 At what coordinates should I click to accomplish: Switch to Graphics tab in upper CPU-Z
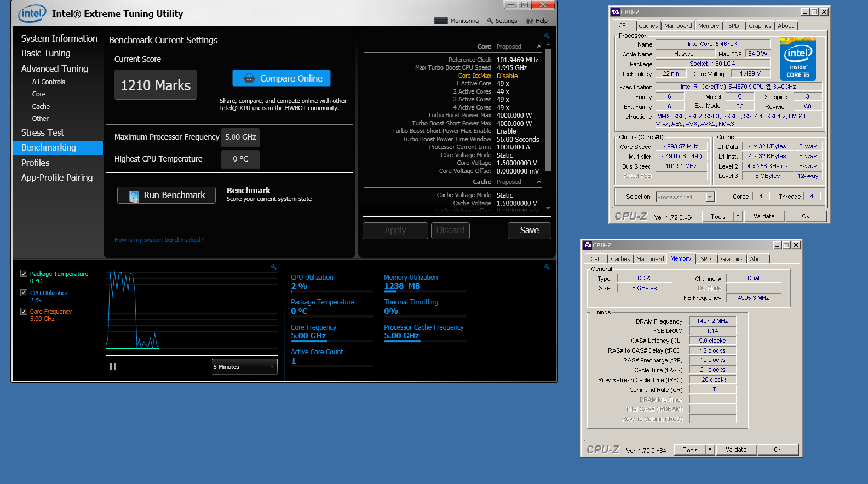[760, 26]
